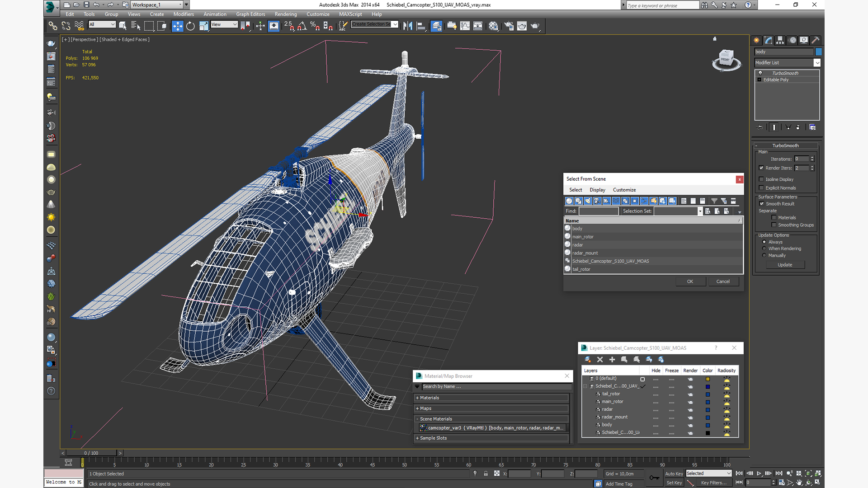Select the Always update option
The width and height of the screenshot is (868, 488).
click(764, 242)
